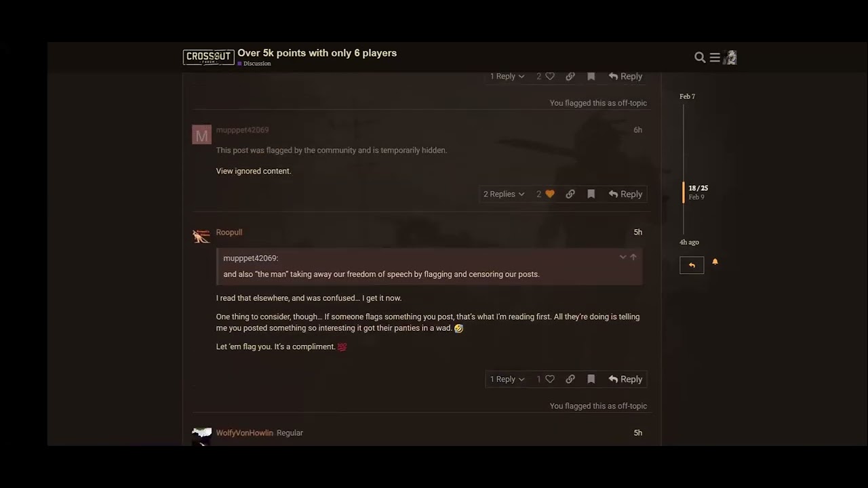Toggle bookmark on Roopull's post
868x488 pixels.
591,380
